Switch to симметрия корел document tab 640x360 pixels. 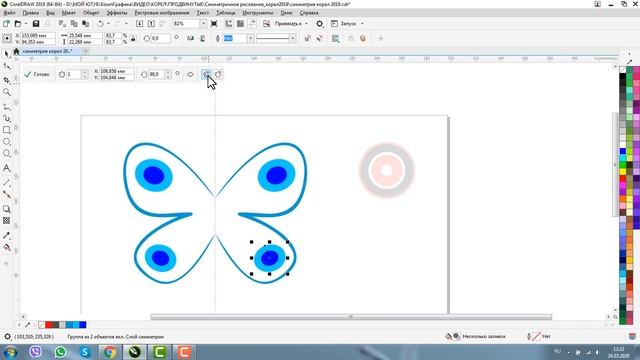click(x=47, y=51)
